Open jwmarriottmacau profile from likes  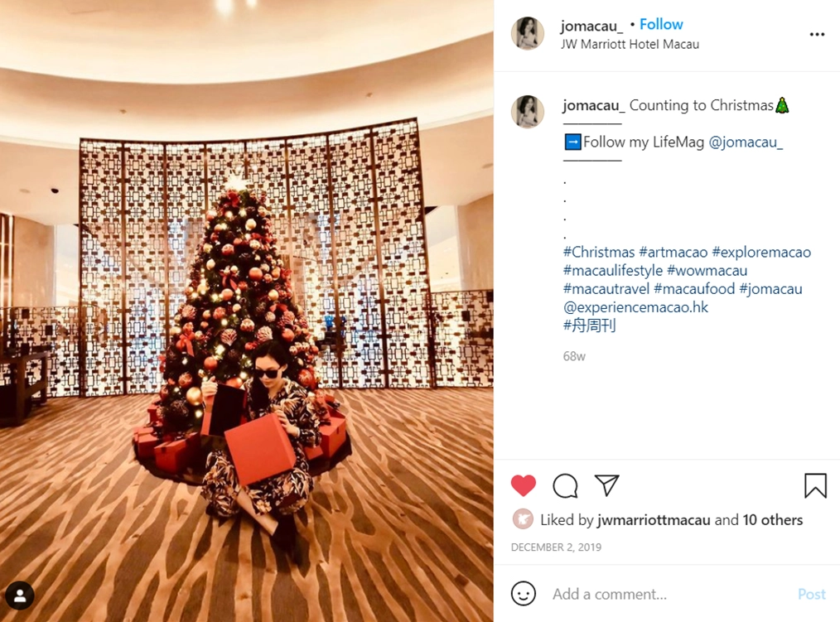point(654,519)
